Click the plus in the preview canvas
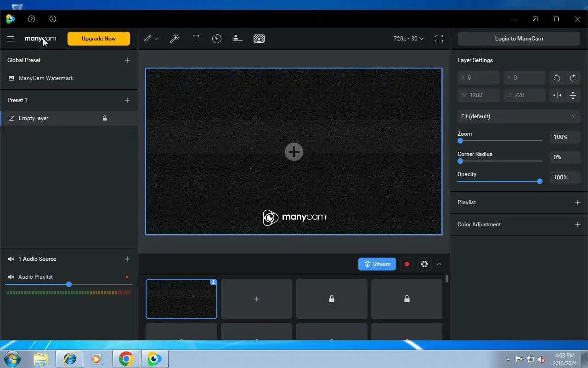Screen dimensions: 588x368 click(294, 152)
